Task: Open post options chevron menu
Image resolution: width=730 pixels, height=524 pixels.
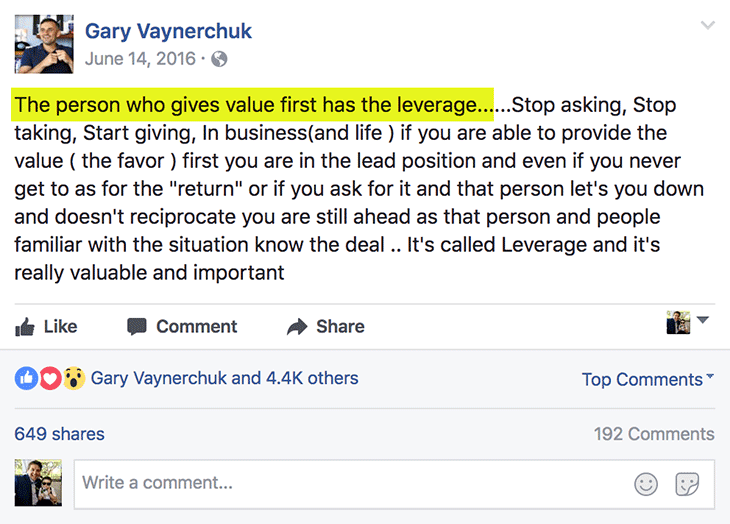Action: [x=708, y=25]
